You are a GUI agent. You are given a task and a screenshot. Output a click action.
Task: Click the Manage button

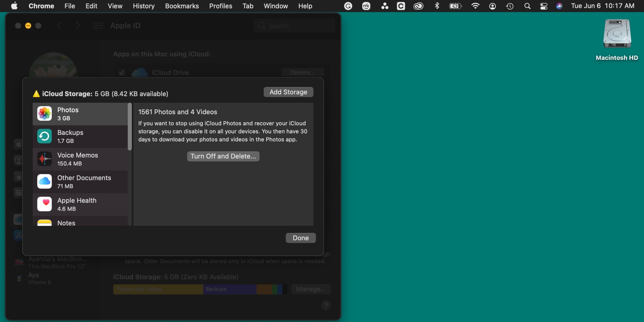311,289
